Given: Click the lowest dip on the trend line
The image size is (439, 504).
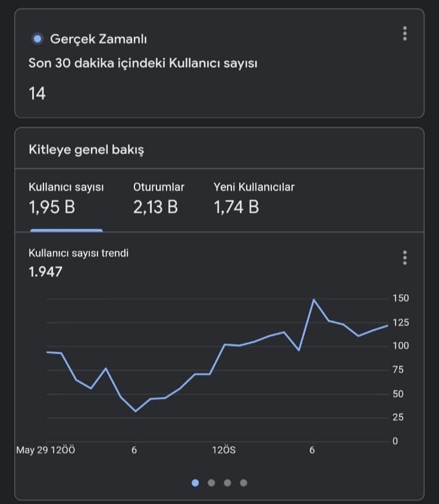Looking at the screenshot, I should pyautogui.click(x=136, y=411).
